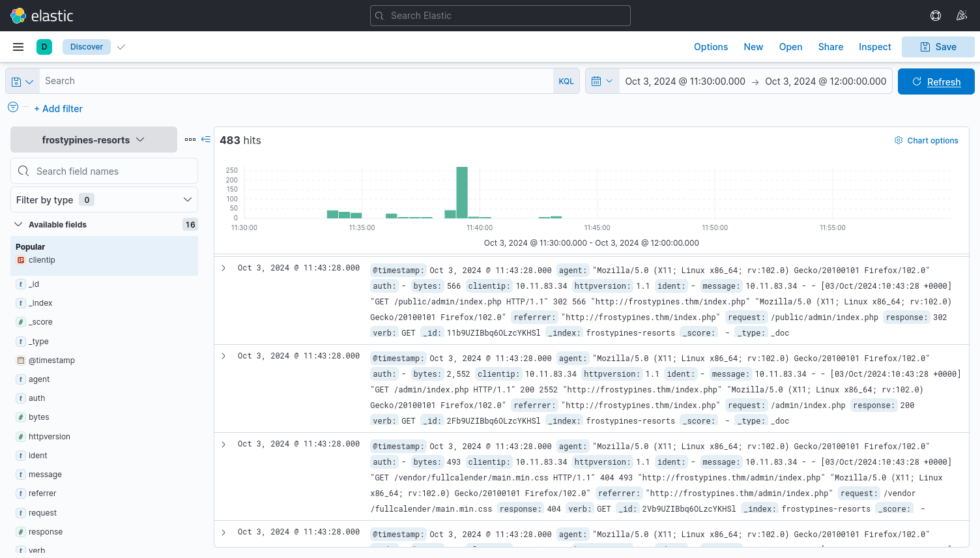
Task: Open the hamburger navigation menu
Action: (18, 47)
